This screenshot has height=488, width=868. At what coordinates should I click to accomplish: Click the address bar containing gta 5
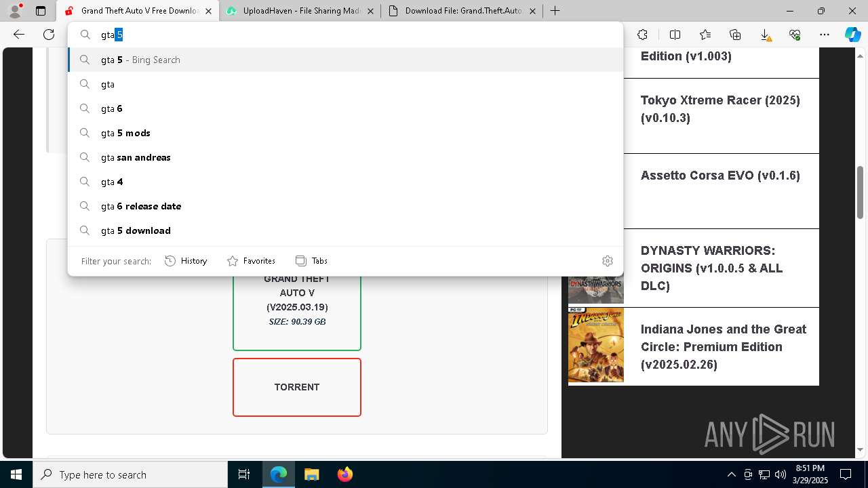pyautogui.click(x=345, y=35)
